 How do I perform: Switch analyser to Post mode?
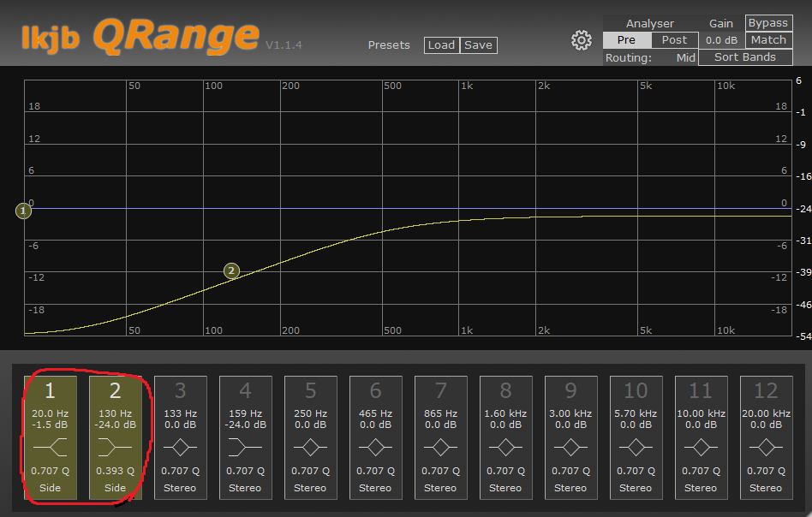coord(674,40)
